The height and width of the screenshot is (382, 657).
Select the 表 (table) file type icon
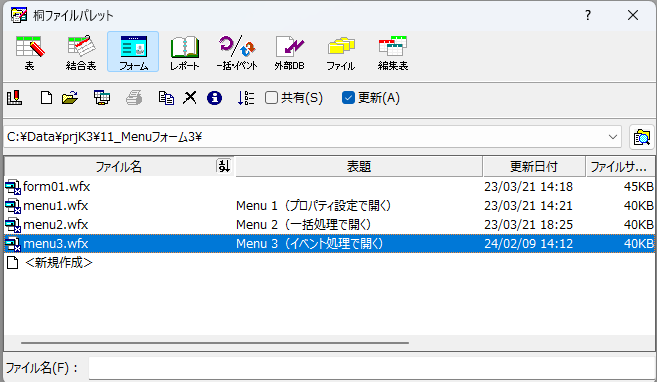pos(30,52)
